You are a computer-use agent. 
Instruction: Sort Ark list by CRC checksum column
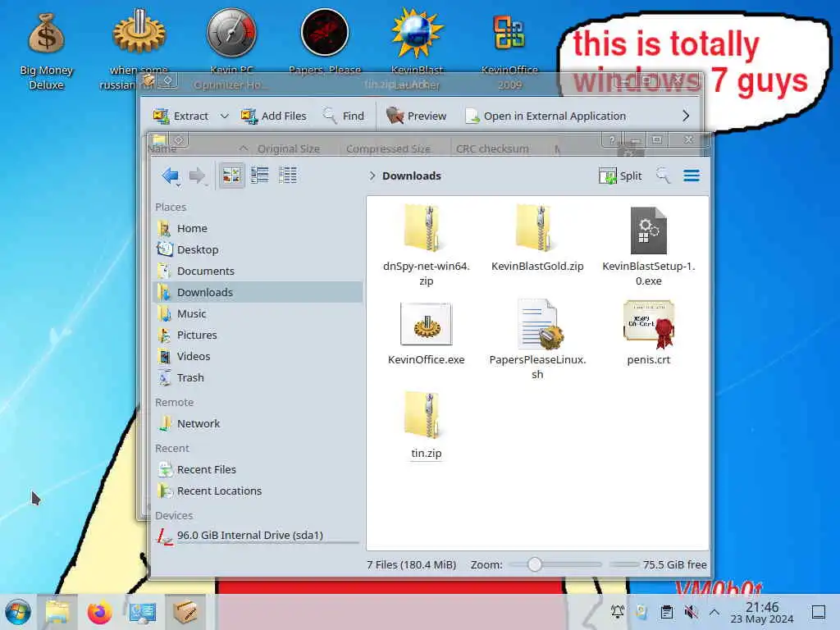[492, 148]
